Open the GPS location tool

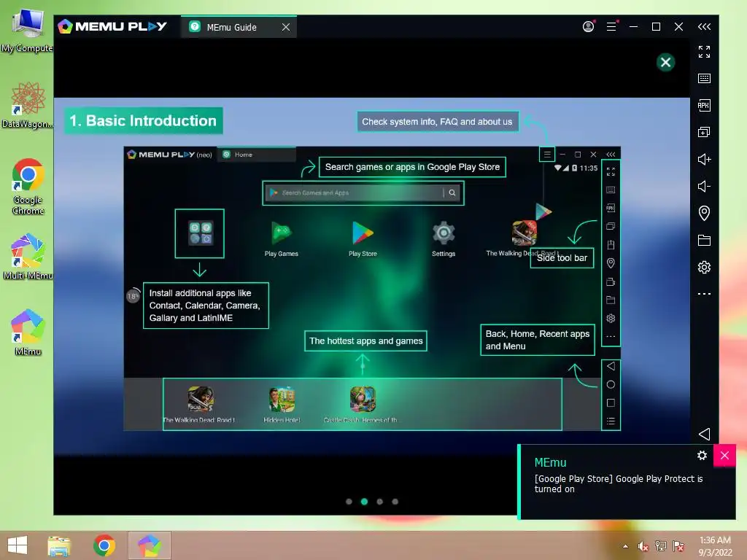pyautogui.click(x=704, y=213)
